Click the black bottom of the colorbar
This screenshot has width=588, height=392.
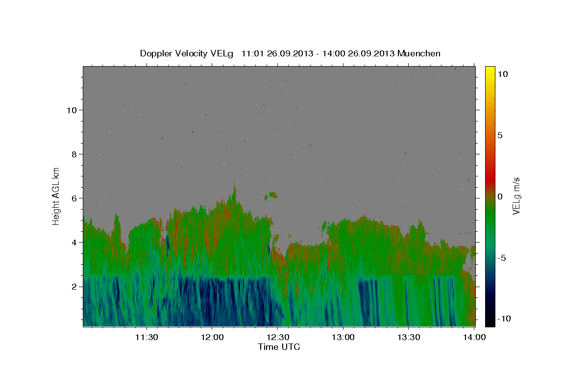490,321
